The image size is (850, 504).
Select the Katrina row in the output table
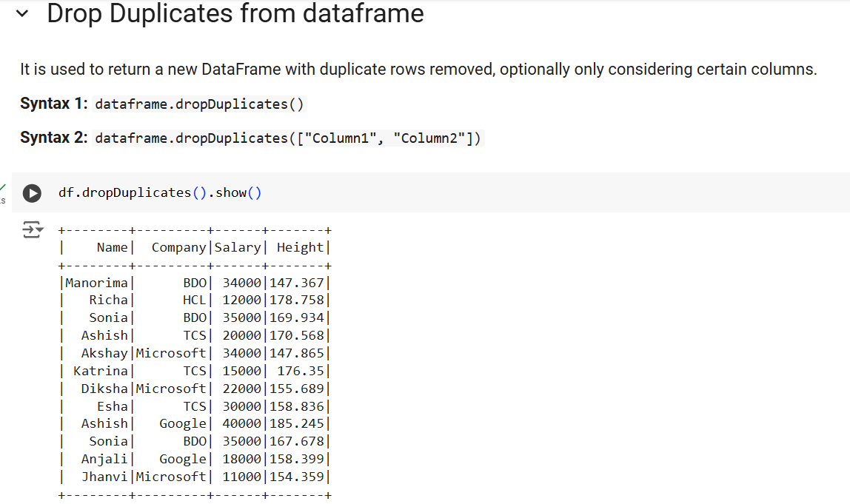coord(193,370)
